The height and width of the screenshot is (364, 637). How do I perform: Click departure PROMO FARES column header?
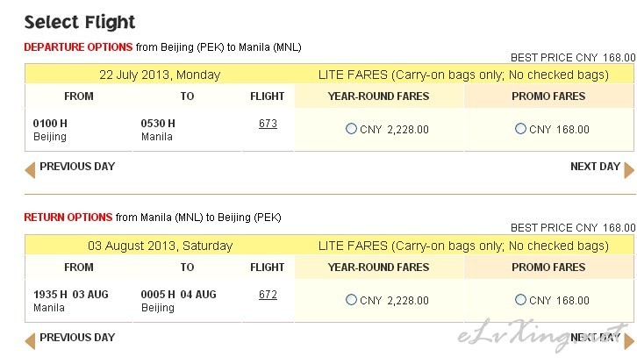click(548, 96)
